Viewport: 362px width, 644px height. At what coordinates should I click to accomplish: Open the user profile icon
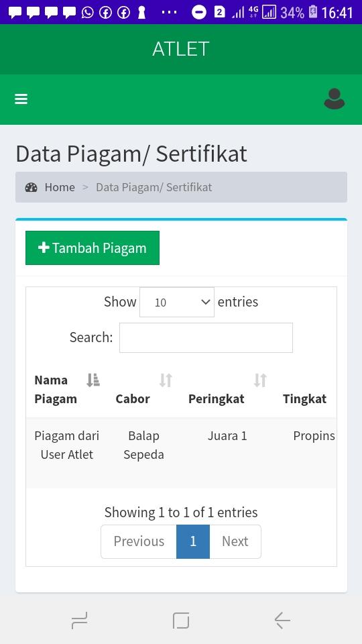334,99
